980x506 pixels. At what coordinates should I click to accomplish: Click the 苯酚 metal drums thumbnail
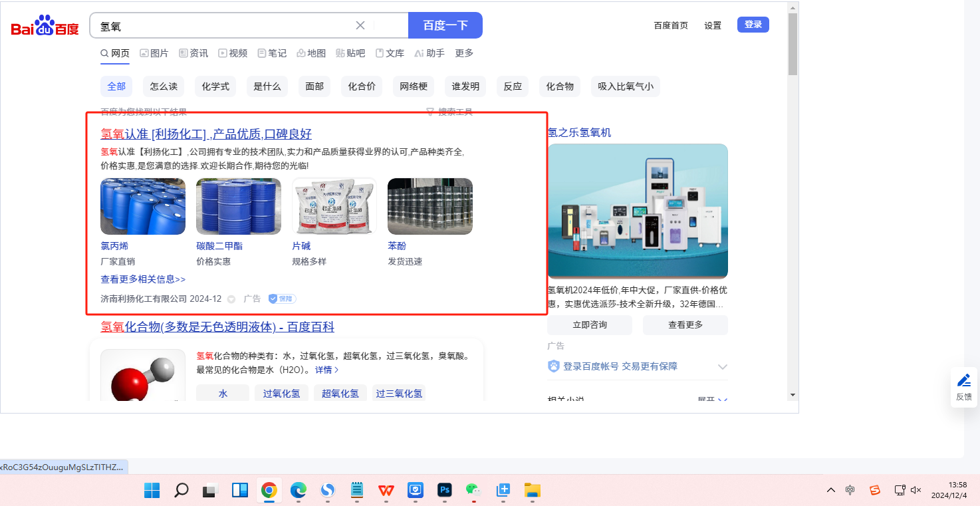point(430,206)
